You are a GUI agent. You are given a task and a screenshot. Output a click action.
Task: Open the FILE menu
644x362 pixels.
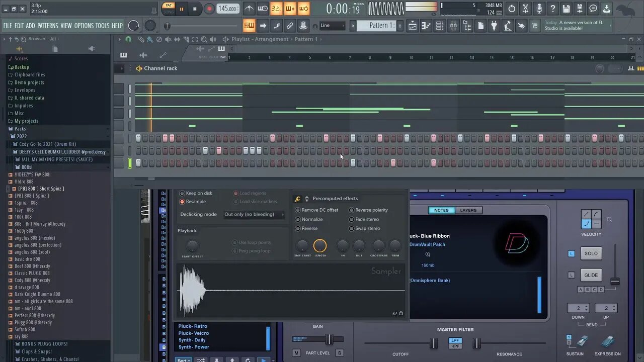pos(8,26)
